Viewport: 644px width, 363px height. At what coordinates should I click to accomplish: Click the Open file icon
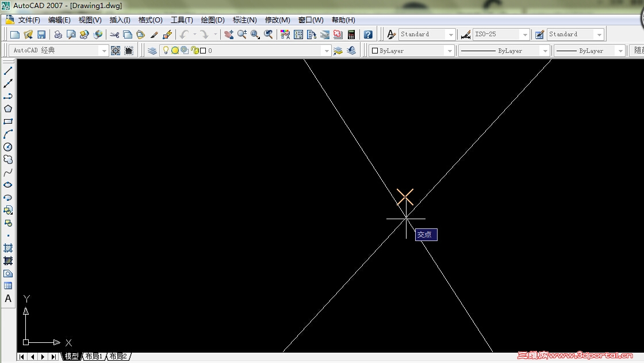click(x=28, y=35)
